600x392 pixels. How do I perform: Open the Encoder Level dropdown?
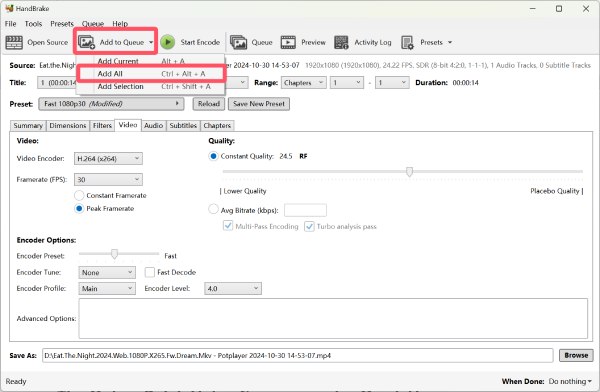233,289
